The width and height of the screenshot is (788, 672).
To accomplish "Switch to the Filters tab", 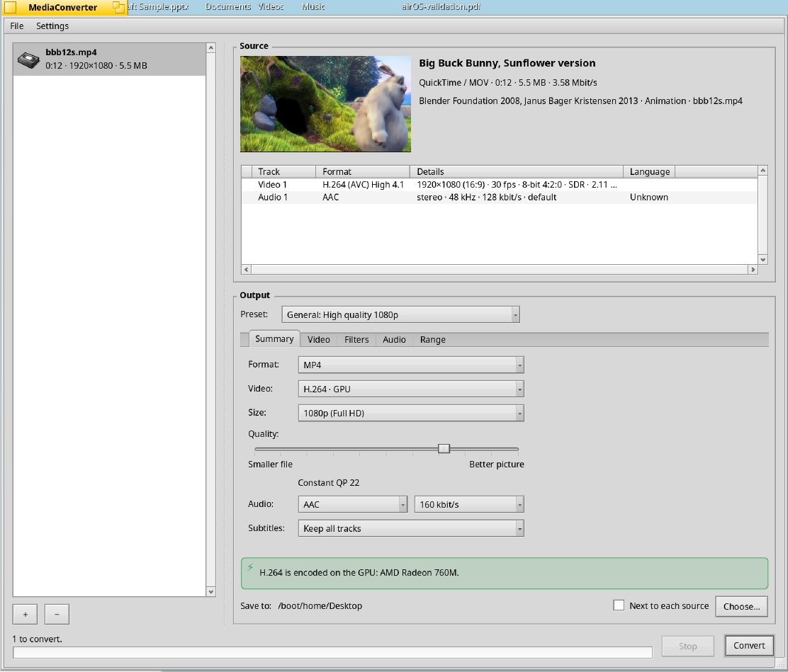I will point(356,339).
